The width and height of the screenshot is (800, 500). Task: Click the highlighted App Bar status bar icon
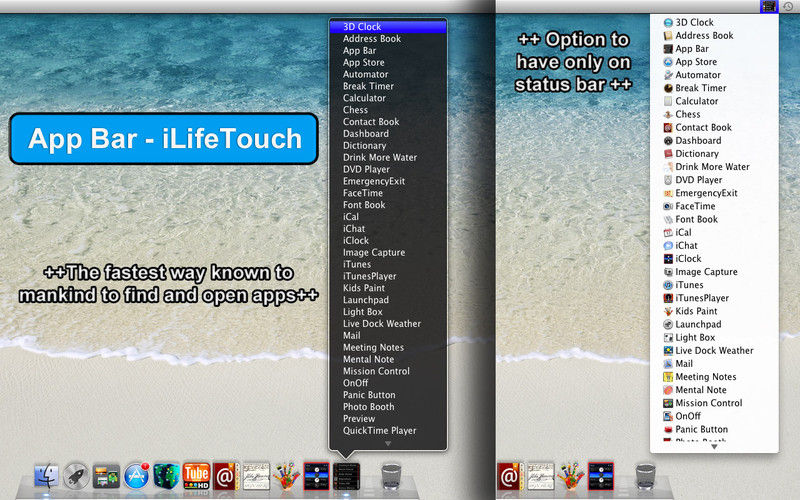(769, 7)
